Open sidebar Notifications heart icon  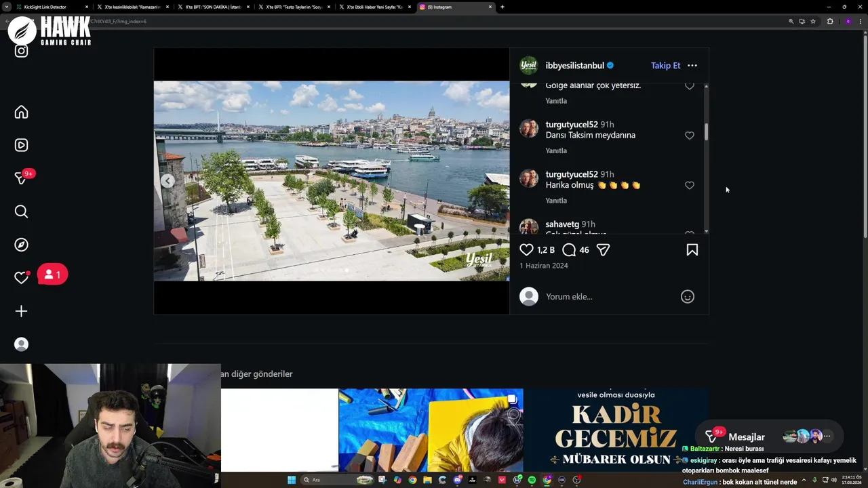(x=21, y=277)
